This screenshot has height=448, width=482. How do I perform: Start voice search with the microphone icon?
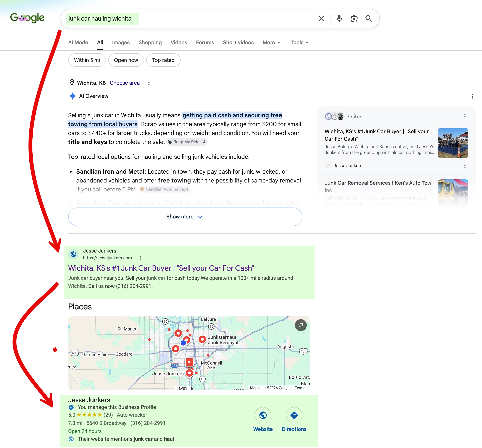pyautogui.click(x=339, y=18)
